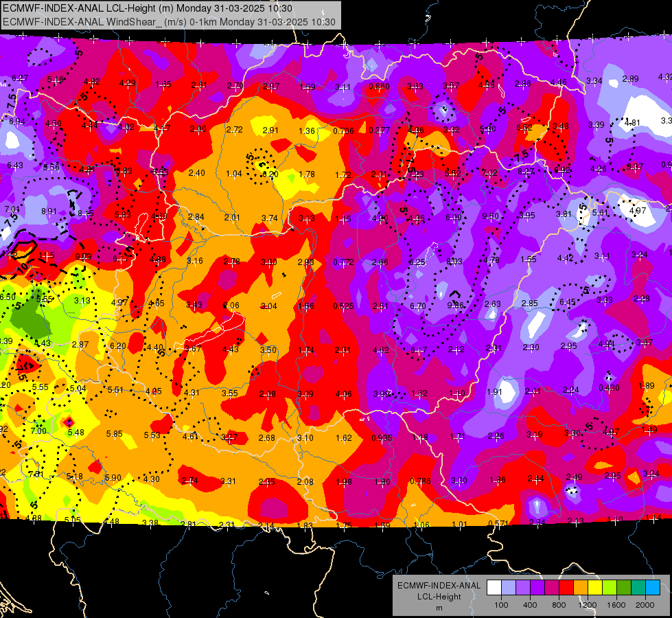The height and width of the screenshot is (618, 672).
Task: Click the wind shear value 6.94
Action: coord(16,122)
